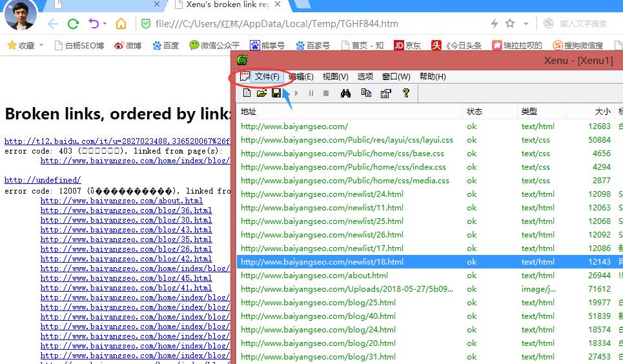The width and height of the screenshot is (623, 364).
Task: Open the 帮助(H) menu in Xenu
Action: pos(433,77)
